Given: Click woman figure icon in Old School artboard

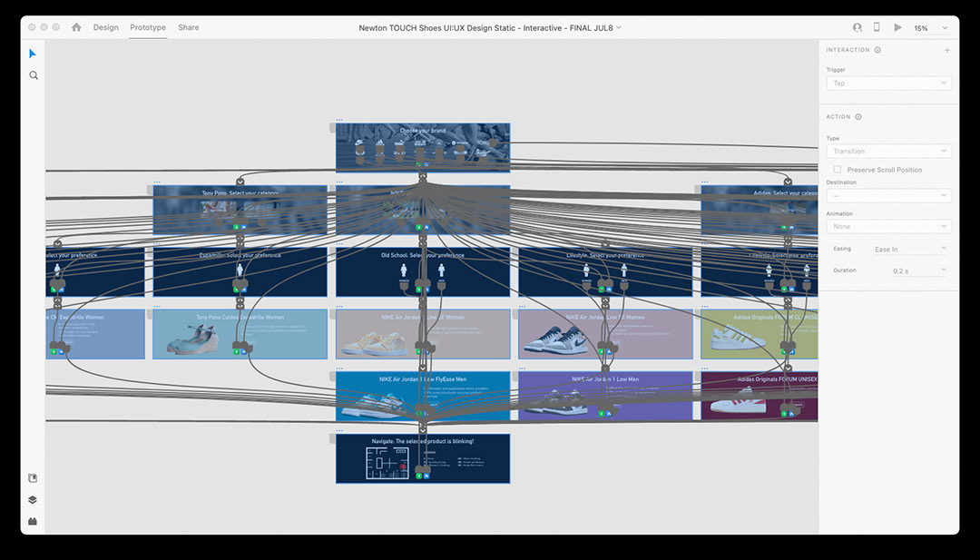Looking at the screenshot, I should (x=405, y=270).
